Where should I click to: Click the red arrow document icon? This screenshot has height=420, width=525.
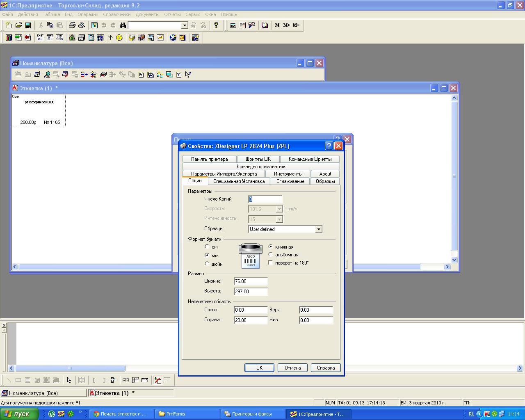click(28, 38)
